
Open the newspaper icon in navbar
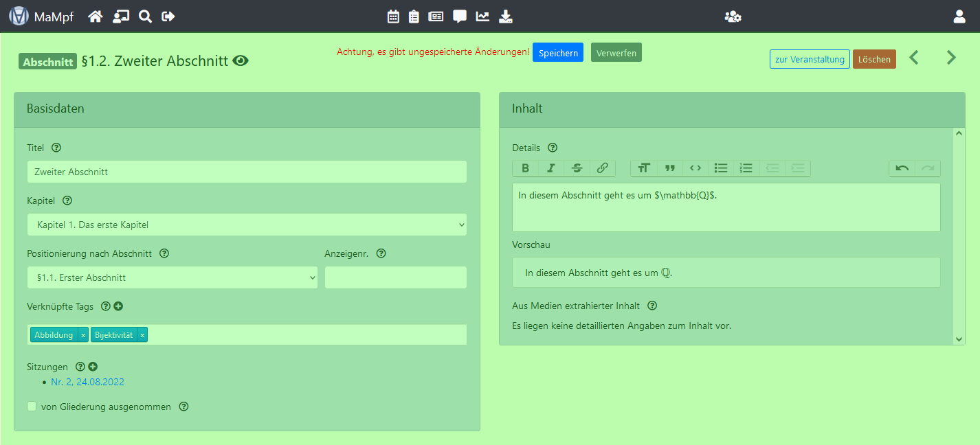pyautogui.click(x=436, y=16)
